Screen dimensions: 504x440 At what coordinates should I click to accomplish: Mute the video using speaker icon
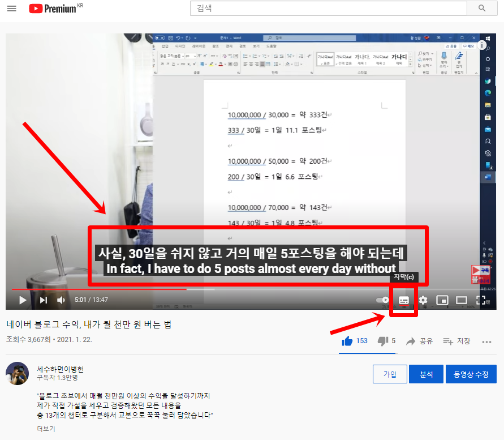pos(61,300)
